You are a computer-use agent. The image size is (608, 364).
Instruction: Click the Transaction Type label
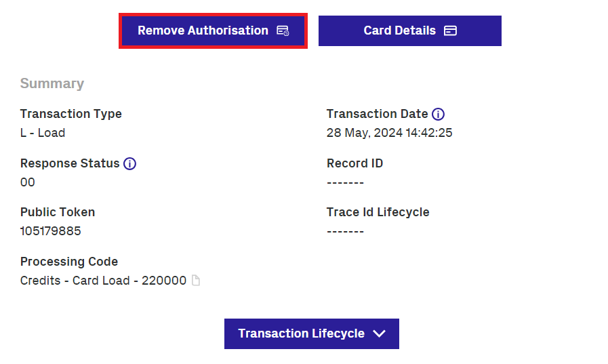[x=71, y=114]
